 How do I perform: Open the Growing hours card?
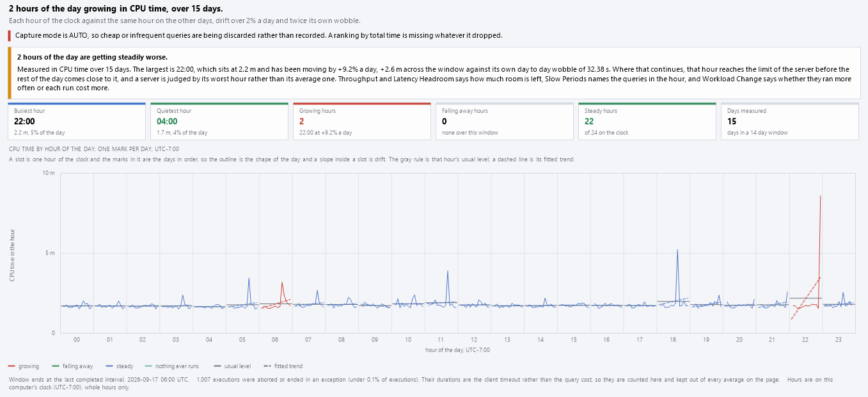click(362, 121)
